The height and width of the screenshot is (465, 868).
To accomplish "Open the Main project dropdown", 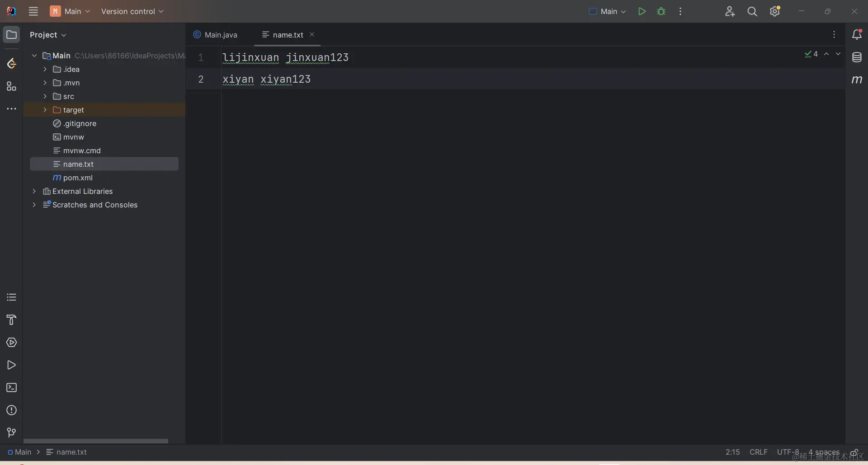I will coord(71,11).
